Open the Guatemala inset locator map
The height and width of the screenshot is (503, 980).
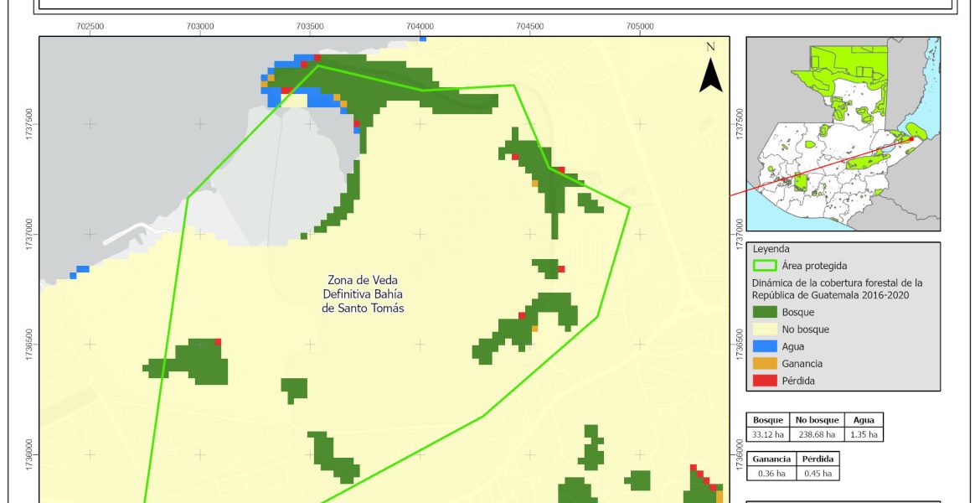(x=843, y=134)
